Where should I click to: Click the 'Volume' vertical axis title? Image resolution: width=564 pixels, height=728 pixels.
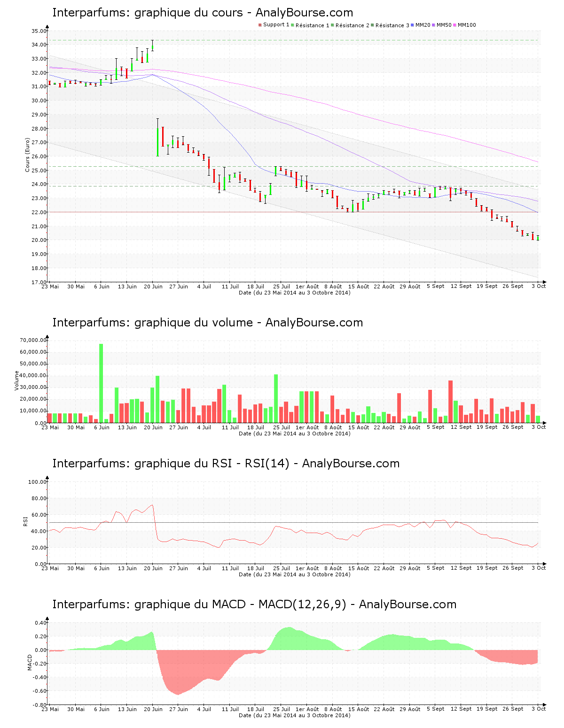coord(16,380)
